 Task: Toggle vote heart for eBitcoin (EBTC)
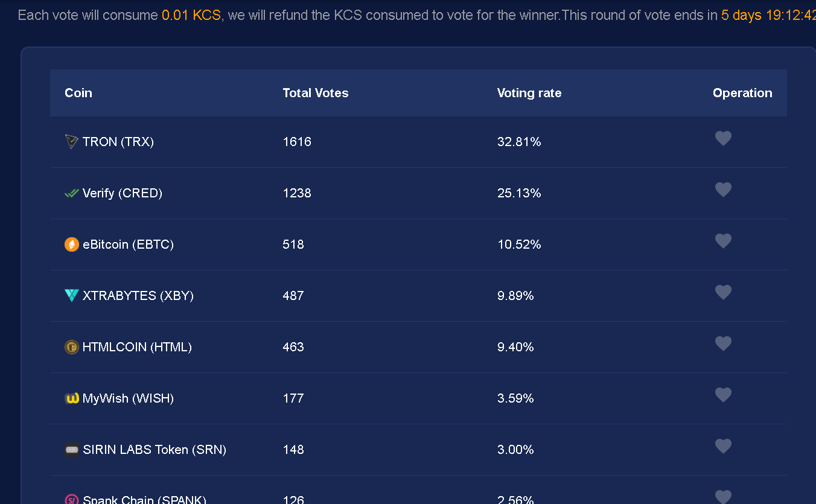723,241
